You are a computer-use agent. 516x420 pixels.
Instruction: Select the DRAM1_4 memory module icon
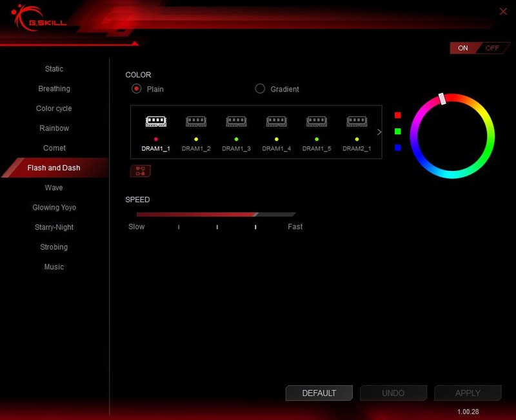[x=276, y=121]
